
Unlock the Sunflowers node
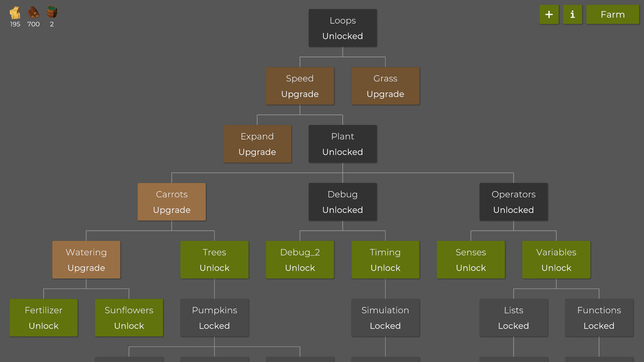tap(129, 318)
